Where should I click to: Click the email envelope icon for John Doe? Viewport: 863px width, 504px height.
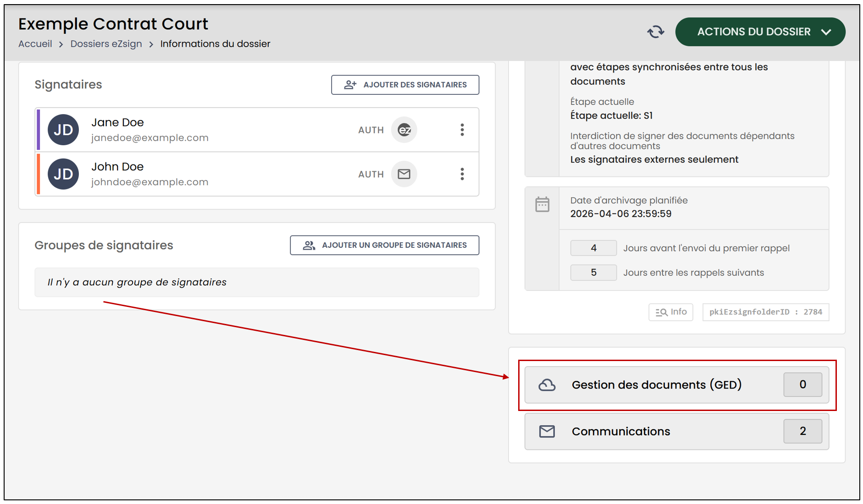coord(404,174)
